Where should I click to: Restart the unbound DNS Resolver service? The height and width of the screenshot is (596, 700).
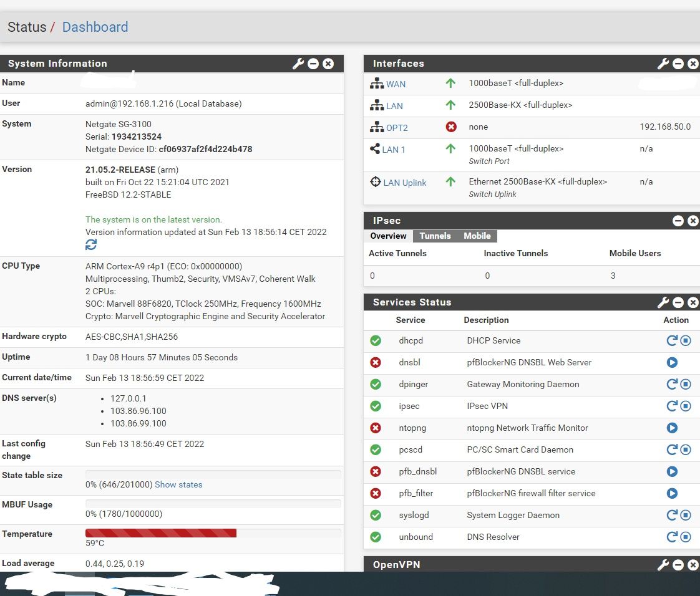tap(672, 537)
